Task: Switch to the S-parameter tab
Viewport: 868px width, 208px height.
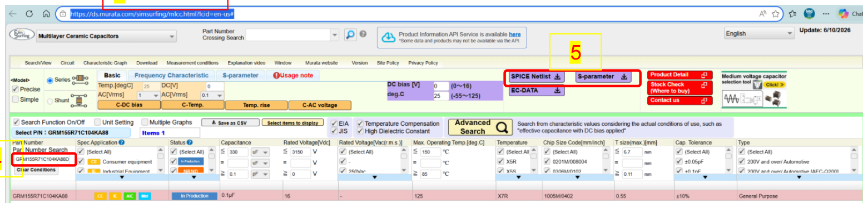Action: point(240,76)
